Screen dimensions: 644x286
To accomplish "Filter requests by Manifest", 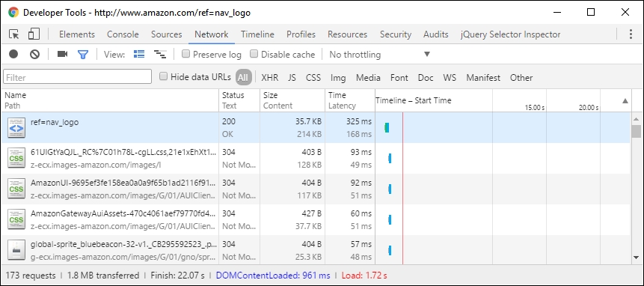I will (x=483, y=78).
